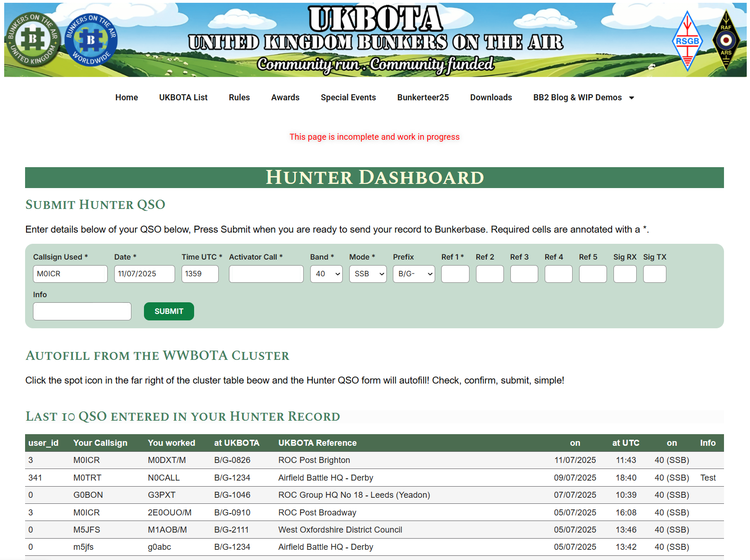This screenshot has height=560, width=750.
Task: Open the Downloads link in navigation
Action: 491,98
